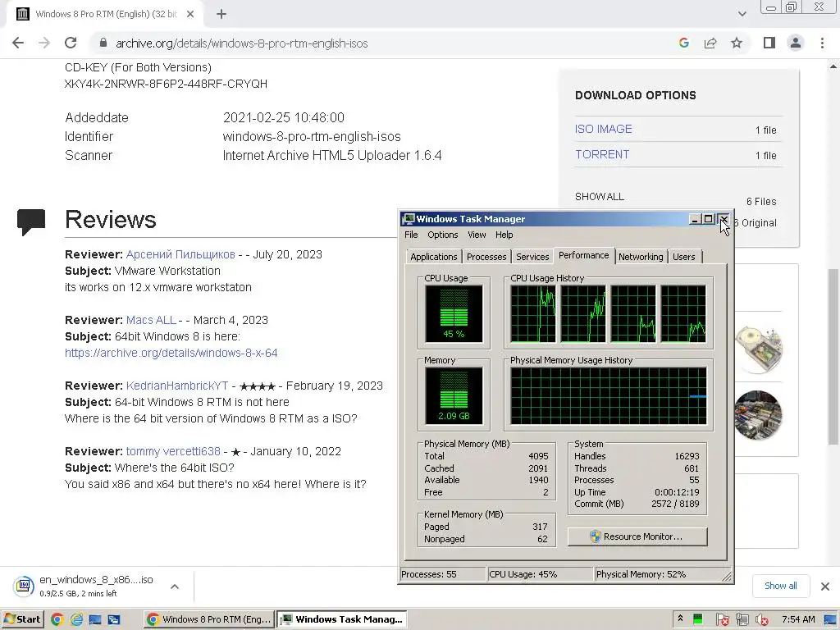The image size is (840, 630).
Task: Open reviewer Арсений Пильщиков profile
Action: pyautogui.click(x=180, y=254)
